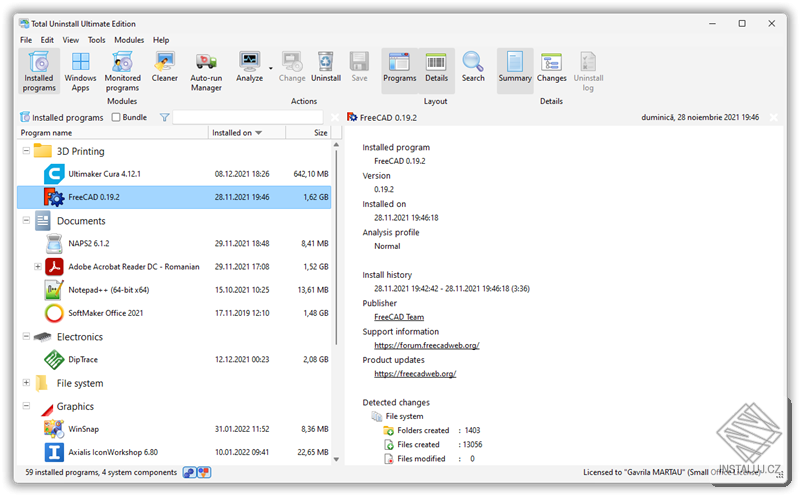Expand Adobe Acrobat Reader DC entry

pos(38,266)
